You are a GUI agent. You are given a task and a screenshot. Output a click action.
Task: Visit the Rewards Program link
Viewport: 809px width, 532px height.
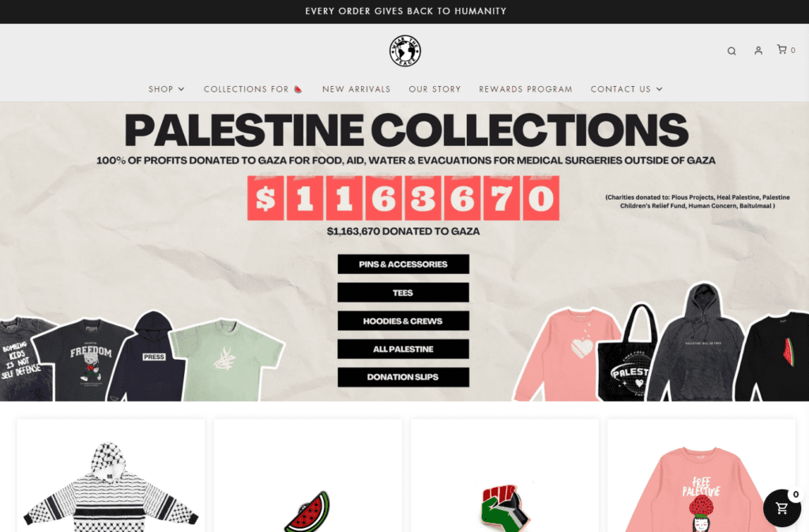pos(525,89)
